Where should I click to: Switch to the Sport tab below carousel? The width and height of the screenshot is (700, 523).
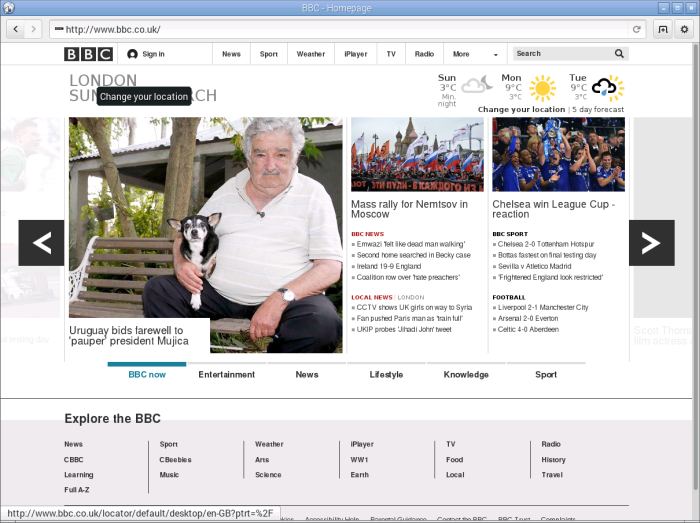click(546, 374)
